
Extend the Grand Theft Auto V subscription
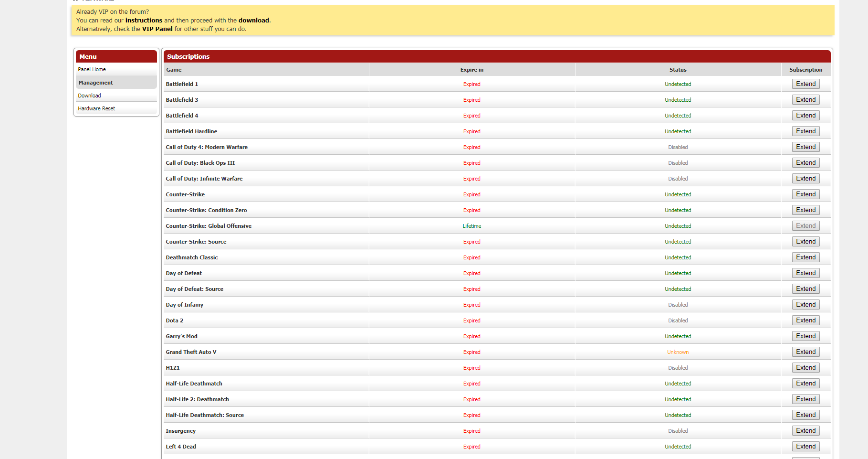pos(806,352)
